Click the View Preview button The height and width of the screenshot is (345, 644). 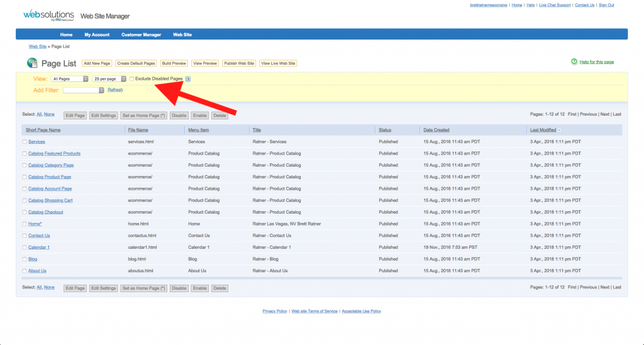205,63
